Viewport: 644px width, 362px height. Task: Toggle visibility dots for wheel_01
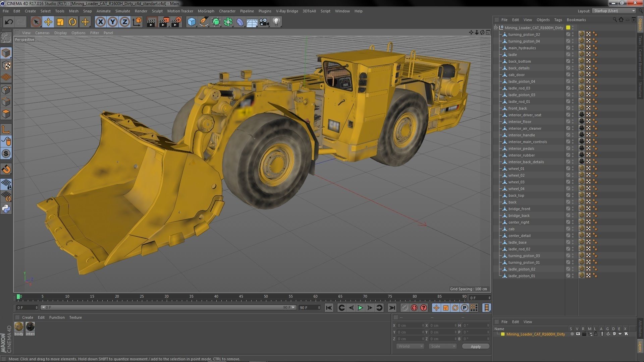coord(573,169)
